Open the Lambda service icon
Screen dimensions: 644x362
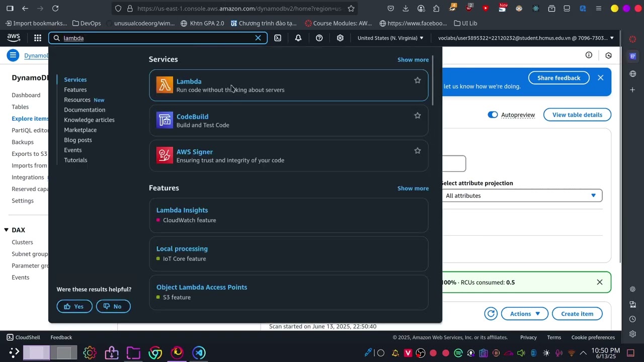165,85
